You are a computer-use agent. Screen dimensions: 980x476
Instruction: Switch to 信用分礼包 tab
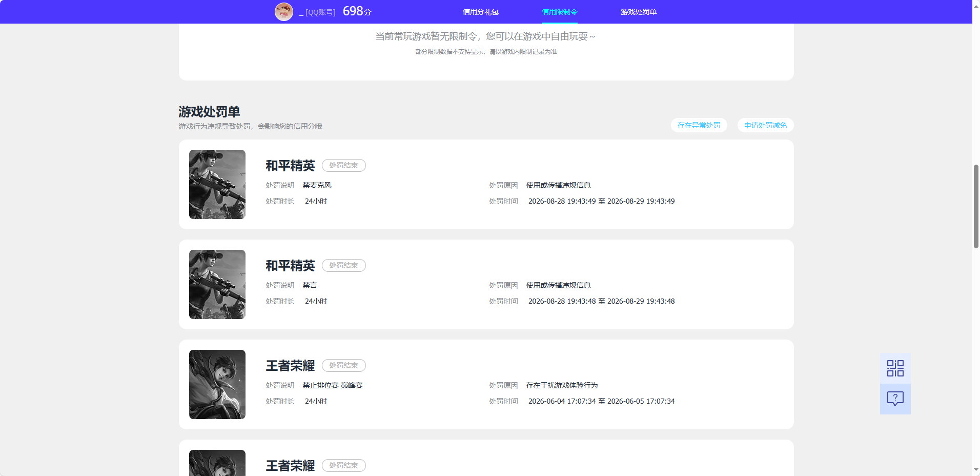point(480,12)
